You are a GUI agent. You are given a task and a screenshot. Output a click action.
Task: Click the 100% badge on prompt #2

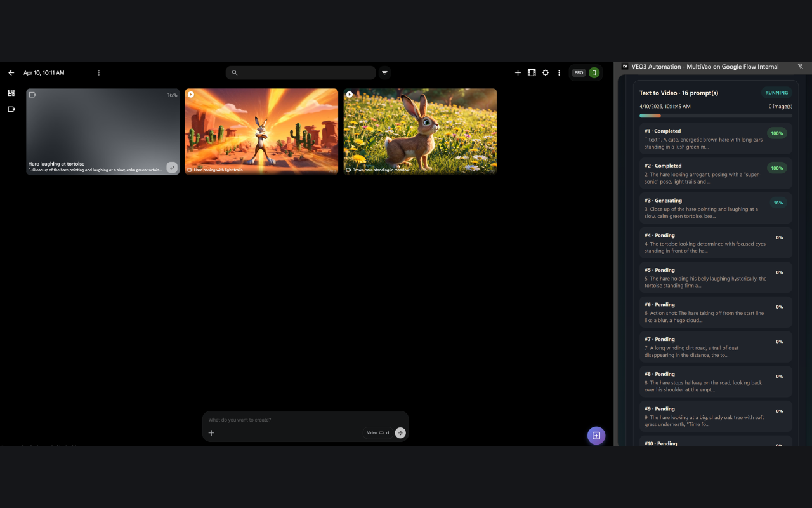[777, 168]
